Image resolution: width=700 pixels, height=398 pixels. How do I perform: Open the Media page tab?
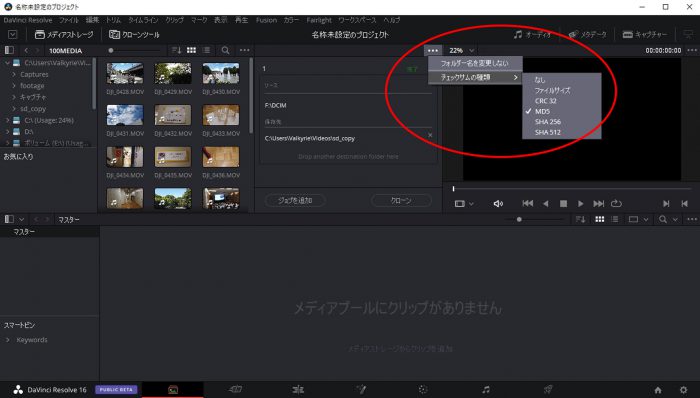[173, 390]
